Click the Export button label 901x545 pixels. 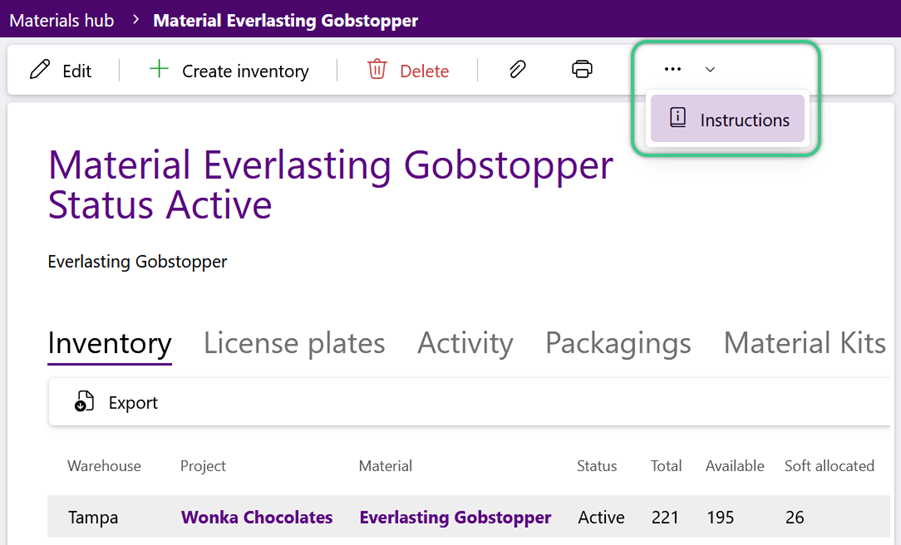tap(133, 402)
